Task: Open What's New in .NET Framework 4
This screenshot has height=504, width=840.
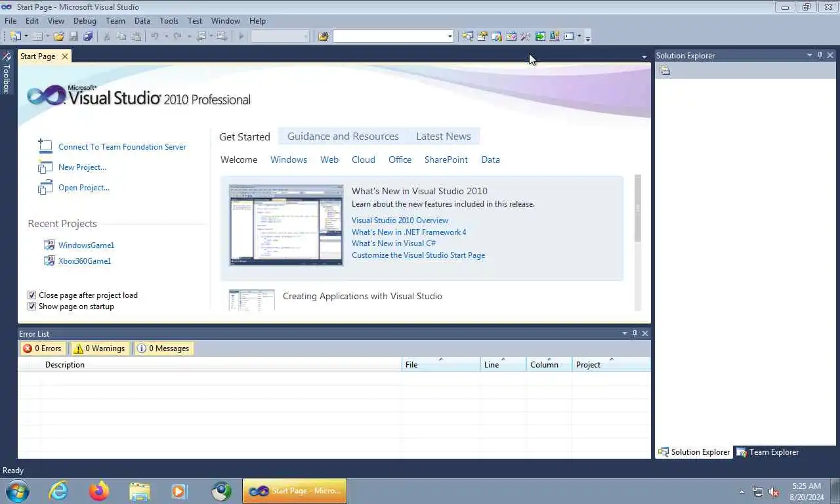Action: [409, 232]
